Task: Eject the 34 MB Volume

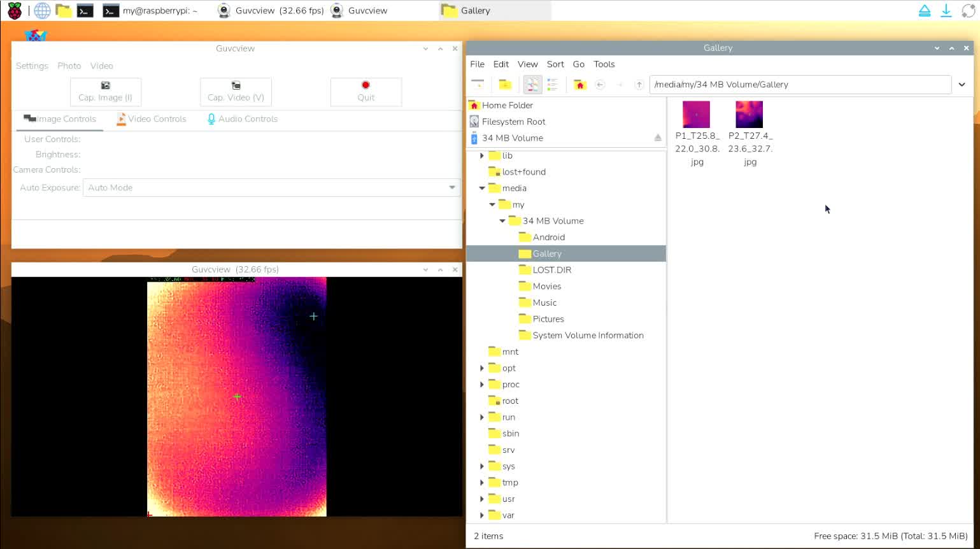Action: coord(658,138)
